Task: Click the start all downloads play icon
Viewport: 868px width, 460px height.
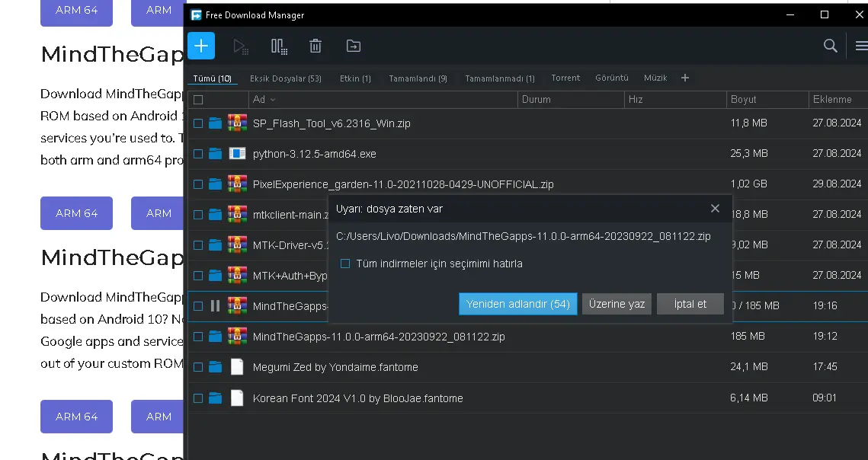Action: [240, 46]
